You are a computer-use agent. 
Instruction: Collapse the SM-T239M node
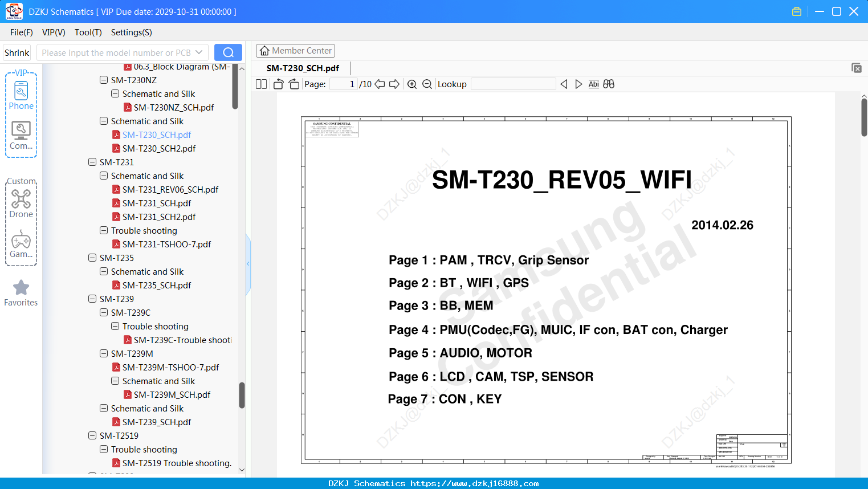104,353
